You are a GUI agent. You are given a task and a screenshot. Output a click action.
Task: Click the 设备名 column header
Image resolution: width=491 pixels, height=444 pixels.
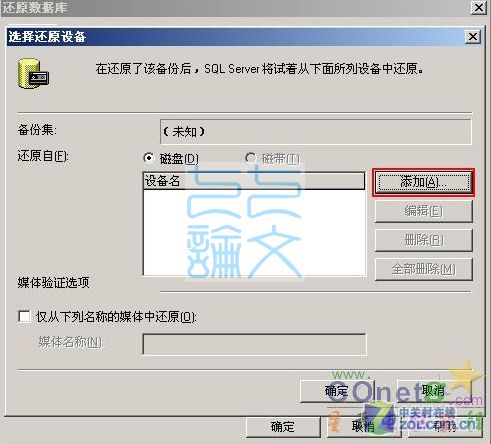[254, 181]
